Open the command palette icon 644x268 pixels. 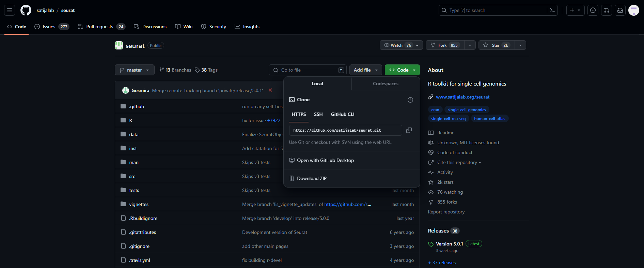tap(552, 10)
